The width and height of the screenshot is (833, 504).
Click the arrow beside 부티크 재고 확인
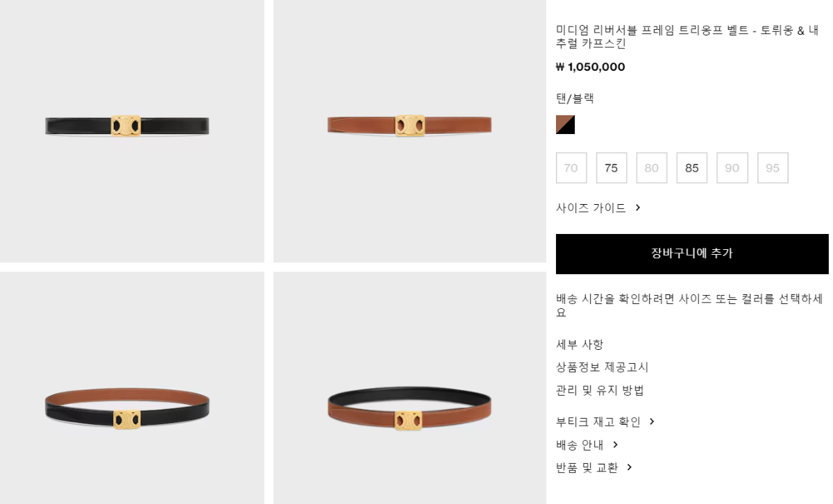tap(652, 421)
